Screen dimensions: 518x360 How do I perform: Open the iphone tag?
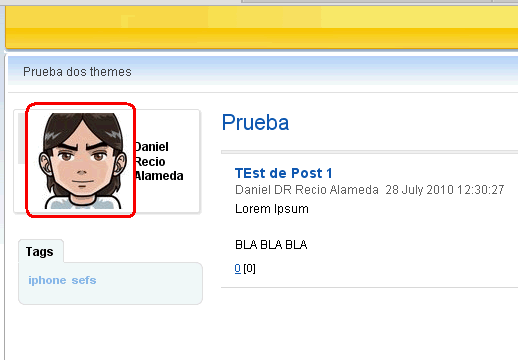pyautogui.click(x=47, y=280)
